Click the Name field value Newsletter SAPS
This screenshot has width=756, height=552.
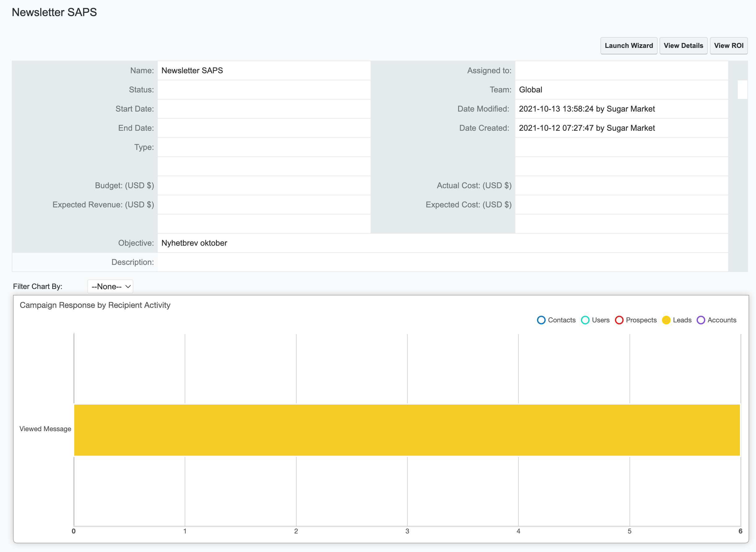click(x=192, y=70)
